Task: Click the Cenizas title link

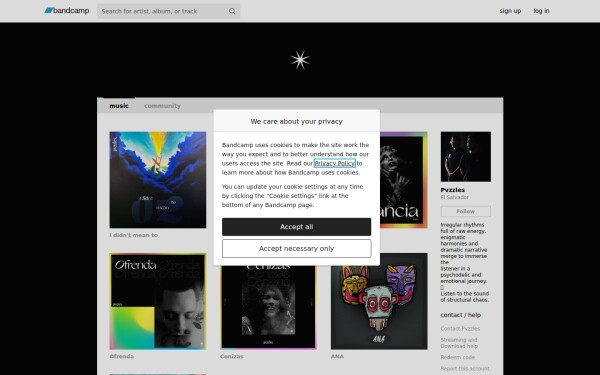Action: click(x=232, y=356)
